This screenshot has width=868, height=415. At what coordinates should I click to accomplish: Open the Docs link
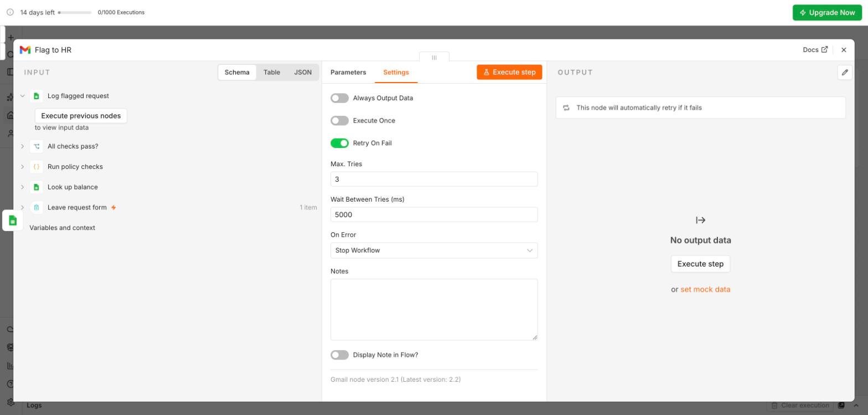(815, 50)
